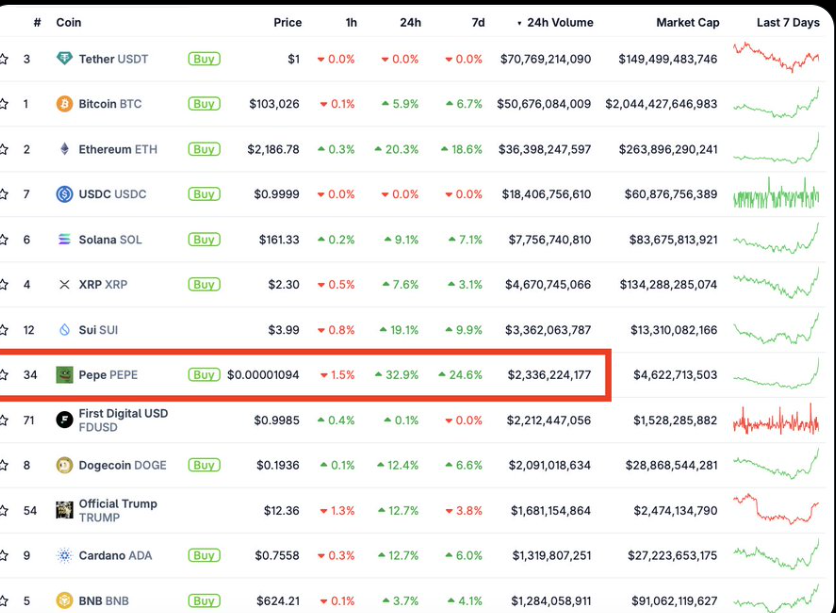This screenshot has height=613, width=836.
Task: Click Sui 24h volume $3,362,063,787
Action: tap(548, 330)
